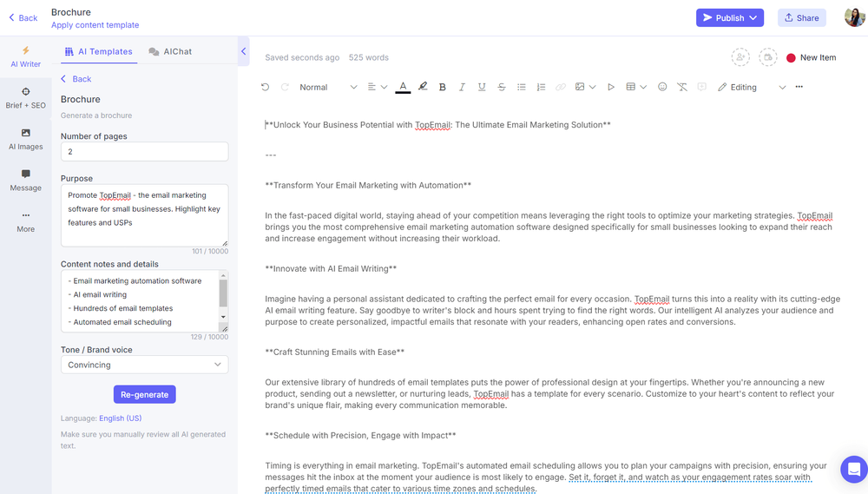This screenshot has width=868, height=494.
Task: Click the insert image icon
Action: point(580,87)
